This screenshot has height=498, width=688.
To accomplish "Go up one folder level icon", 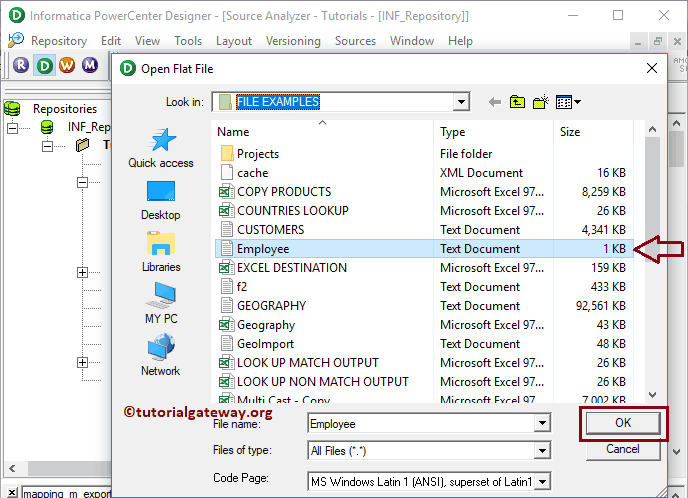I will 517,102.
